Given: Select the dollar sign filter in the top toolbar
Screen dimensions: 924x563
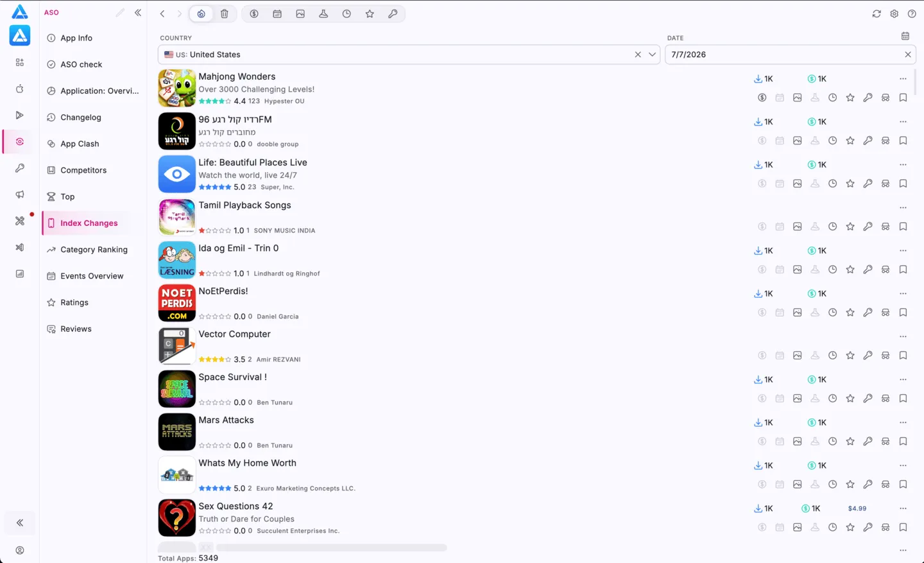Looking at the screenshot, I should pyautogui.click(x=254, y=13).
